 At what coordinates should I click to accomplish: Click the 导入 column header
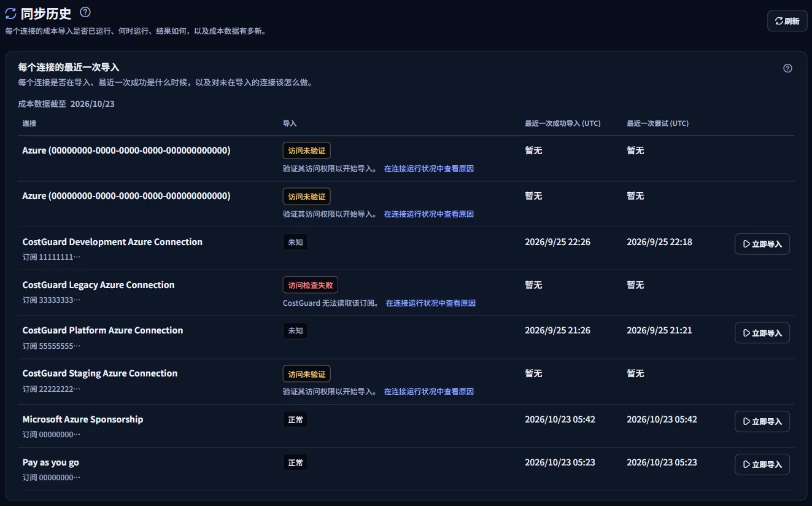[x=290, y=123]
